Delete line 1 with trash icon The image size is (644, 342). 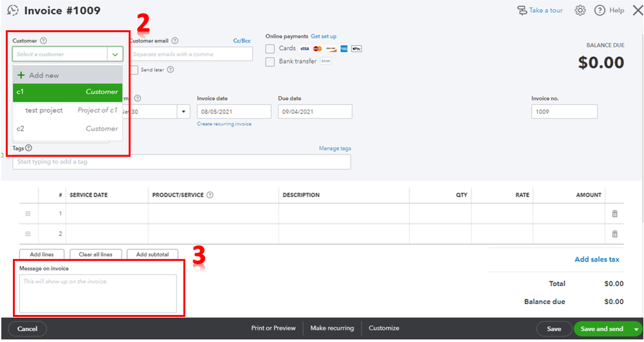[x=614, y=213]
